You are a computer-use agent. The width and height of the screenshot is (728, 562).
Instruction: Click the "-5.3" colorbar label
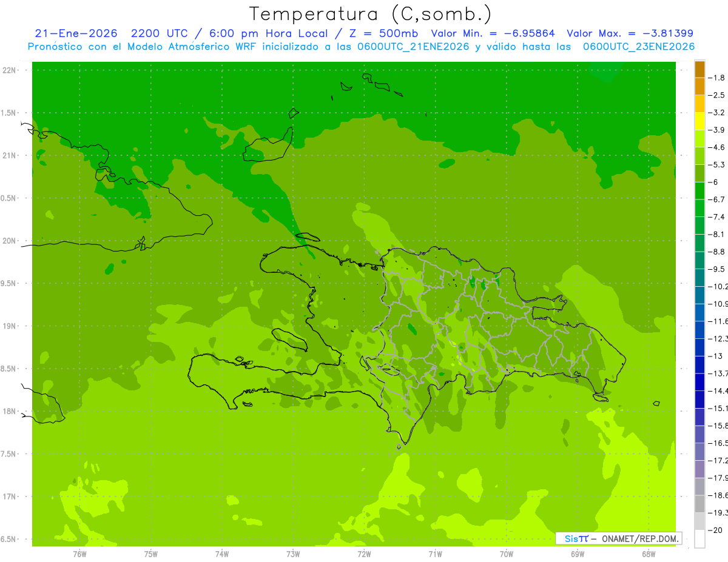click(718, 165)
